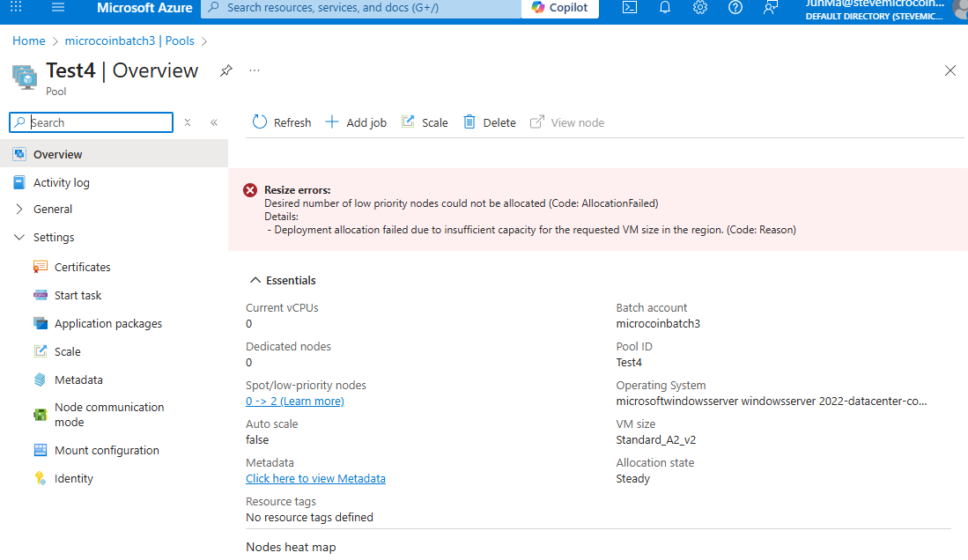The height and width of the screenshot is (560, 968).
Task: Click the Delete trash icon
Action: [x=469, y=122]
